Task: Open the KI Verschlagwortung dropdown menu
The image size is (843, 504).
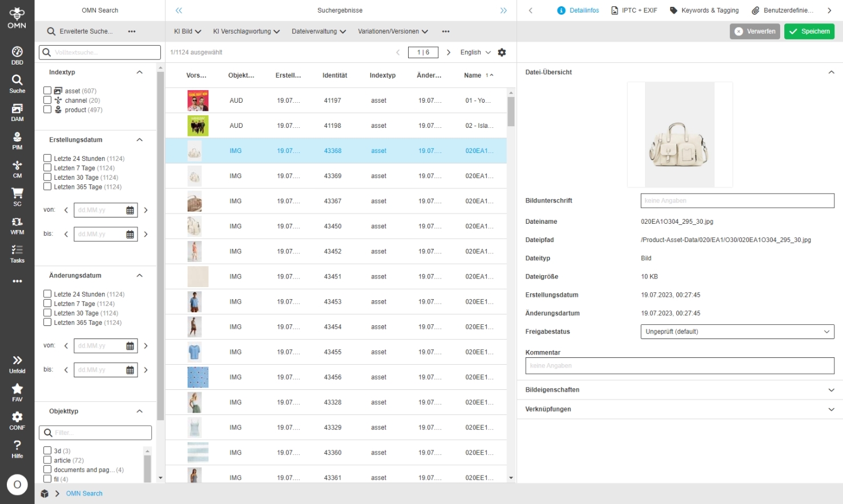Action: 246,31
